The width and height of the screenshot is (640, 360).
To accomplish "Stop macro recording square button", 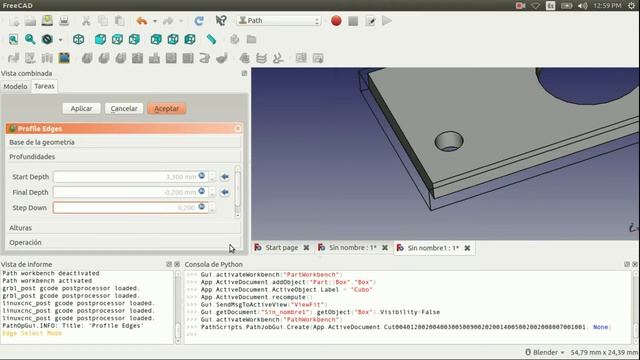I will point(353,21).
